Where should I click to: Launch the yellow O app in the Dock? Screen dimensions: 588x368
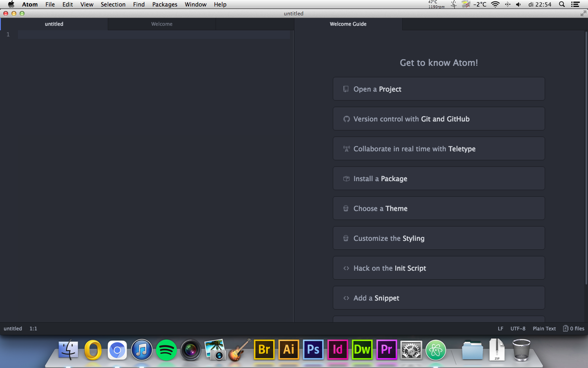93,350
